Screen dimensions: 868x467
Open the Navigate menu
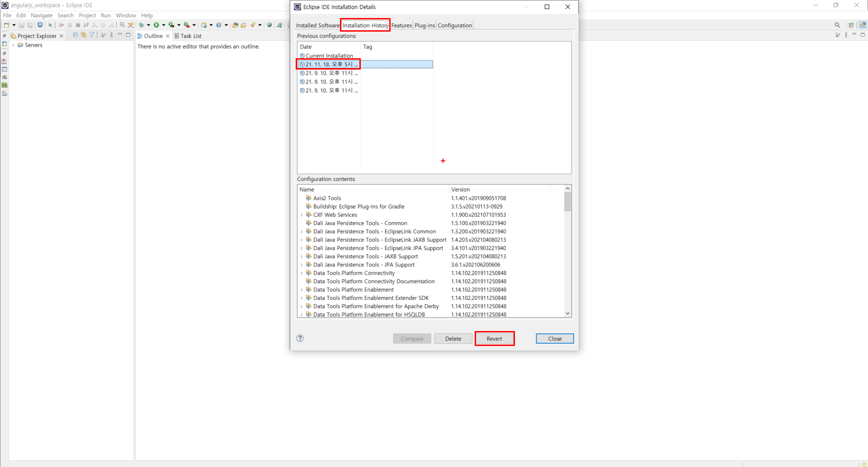tap(42, 15)
